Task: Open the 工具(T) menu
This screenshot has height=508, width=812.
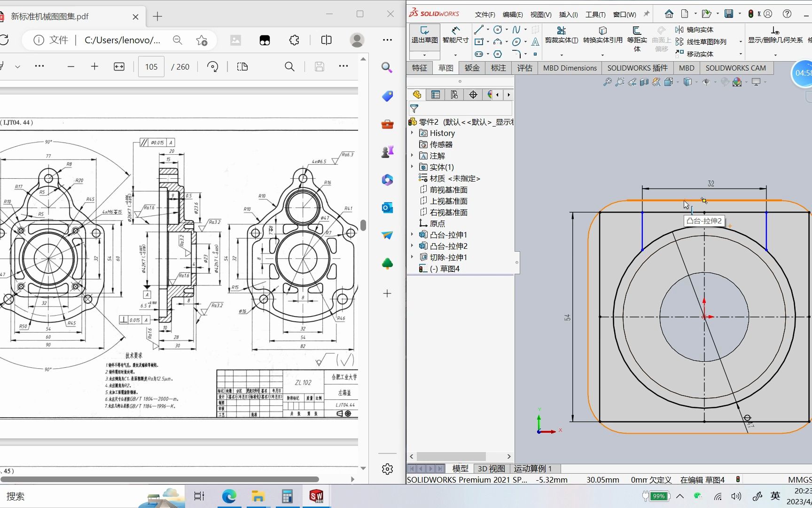Action: click(595, 15)
